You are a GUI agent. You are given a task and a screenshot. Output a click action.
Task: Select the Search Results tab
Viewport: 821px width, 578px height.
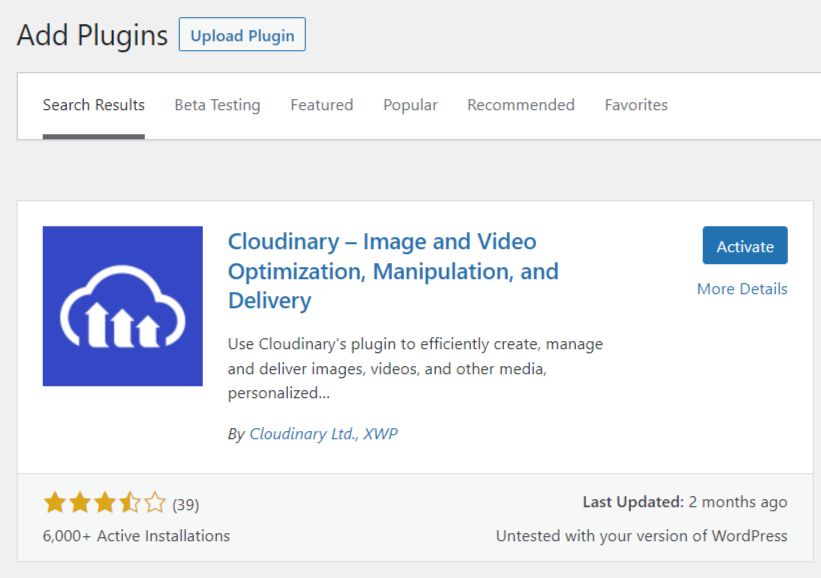(94, 105)
